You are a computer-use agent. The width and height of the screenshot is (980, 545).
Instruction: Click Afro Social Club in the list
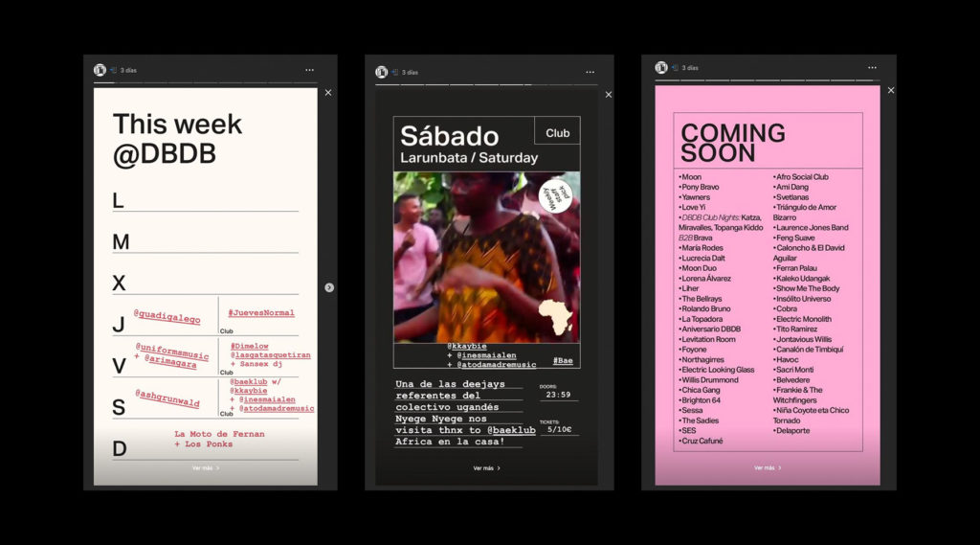coord(801,177)
